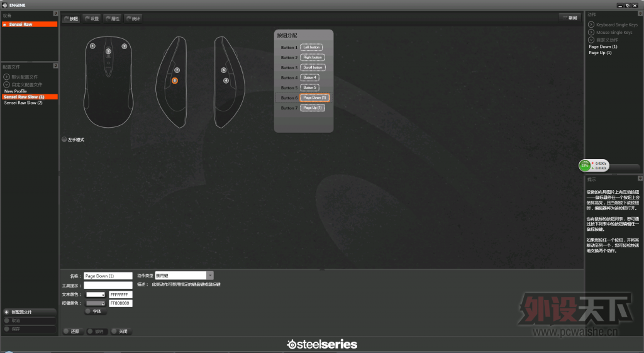The image size is (644, 353).
Task: Switch to the 设置 settings tab
Action: point(92,18)
